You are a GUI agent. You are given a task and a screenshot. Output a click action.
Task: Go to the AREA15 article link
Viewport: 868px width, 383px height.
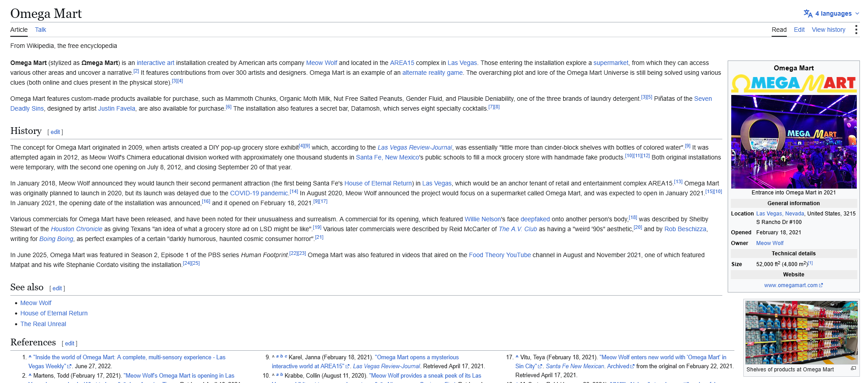pos(402,63)
